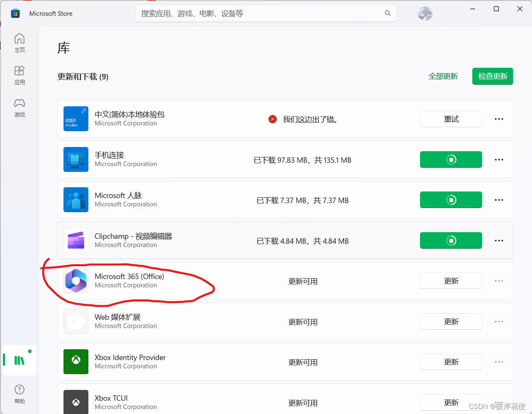Update Web 媒体扩展
532x414 pixels.
(451, 321)
